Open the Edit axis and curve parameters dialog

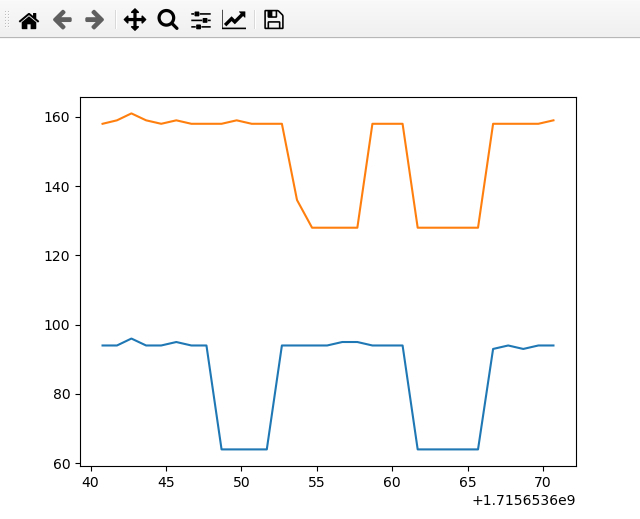coord(234,19)
